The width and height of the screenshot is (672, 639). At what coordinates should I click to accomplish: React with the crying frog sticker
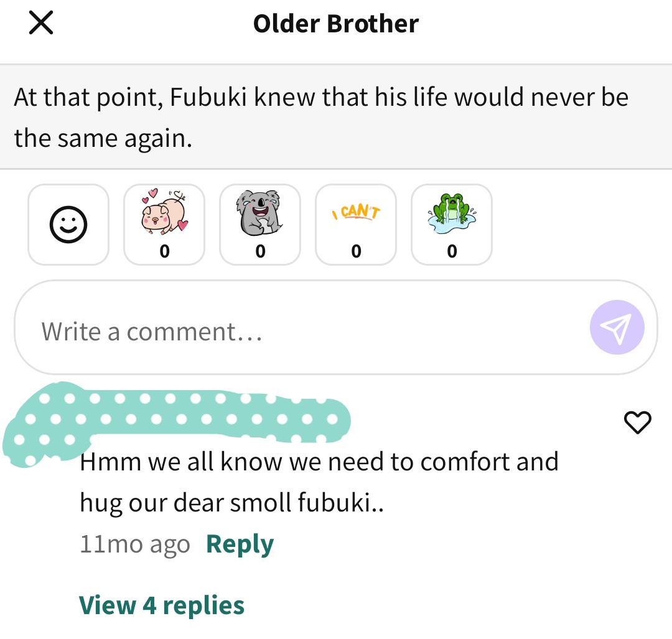452,225
